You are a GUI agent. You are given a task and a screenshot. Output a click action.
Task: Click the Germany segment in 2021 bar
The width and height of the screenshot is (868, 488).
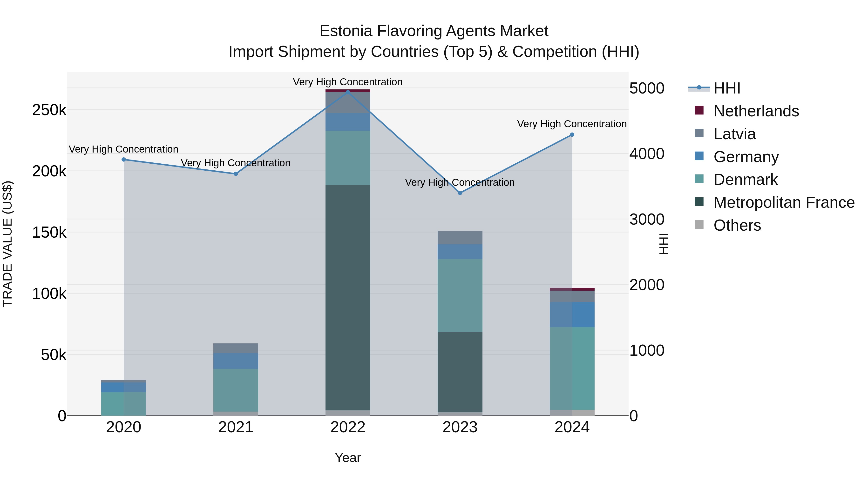coord(236,361)
